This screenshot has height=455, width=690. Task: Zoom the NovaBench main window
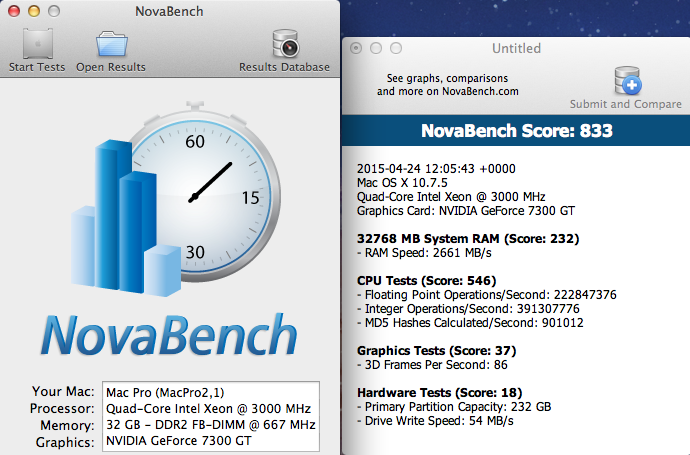(54, 11)
